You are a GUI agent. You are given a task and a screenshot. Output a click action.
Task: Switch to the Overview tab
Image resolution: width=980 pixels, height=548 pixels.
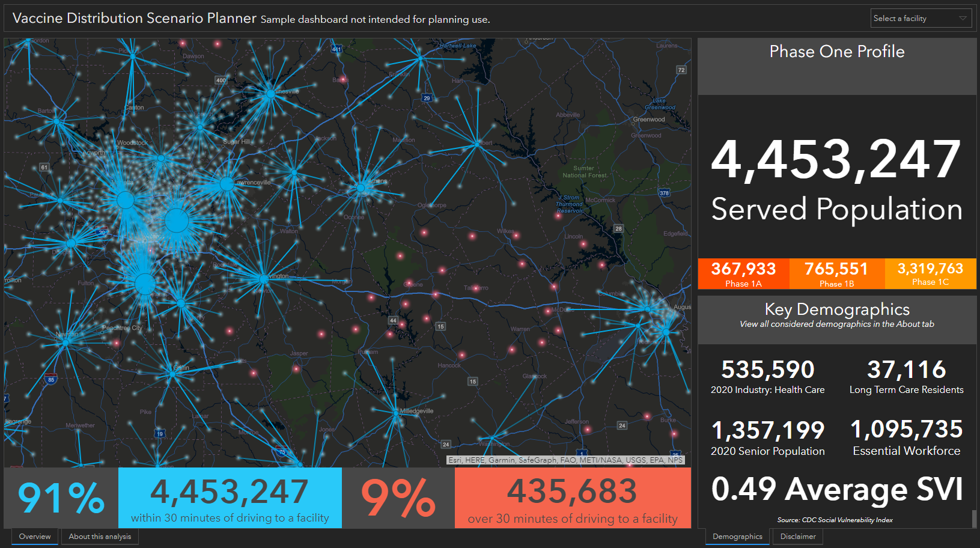pos(35,537)
